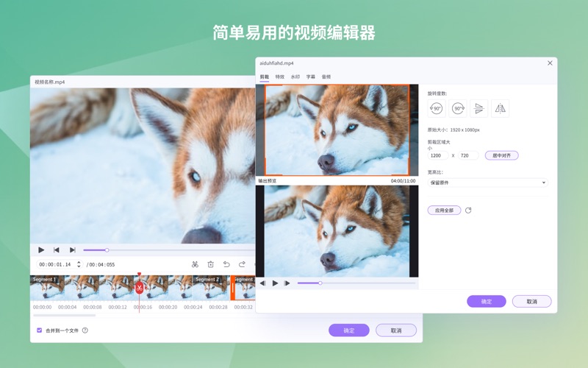Image resolution: width=588 pixels, height=368 pixels.
Task: Toggle 合并到一个文件 checkbox
Action: tap(40, 330)
